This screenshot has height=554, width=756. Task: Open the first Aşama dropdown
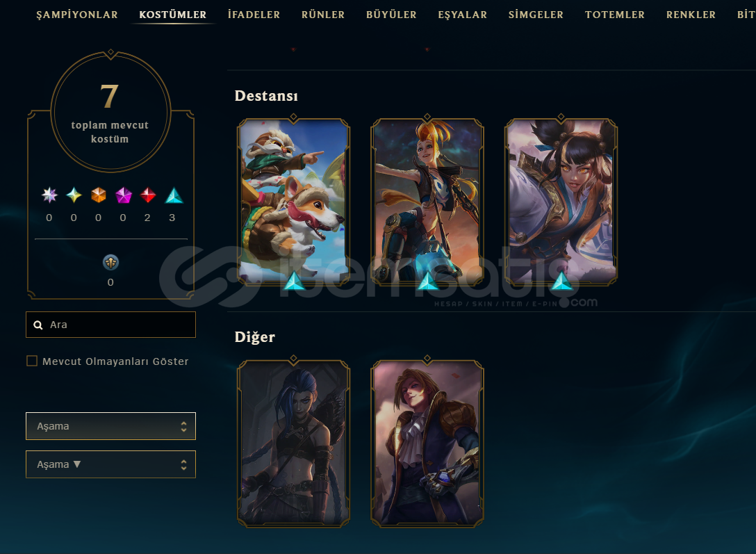click(x=111, y=426)
